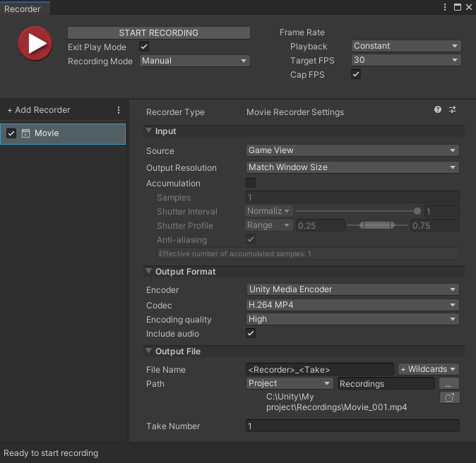Open Shutter Interval Normalized dropdown

click(269, 211)
